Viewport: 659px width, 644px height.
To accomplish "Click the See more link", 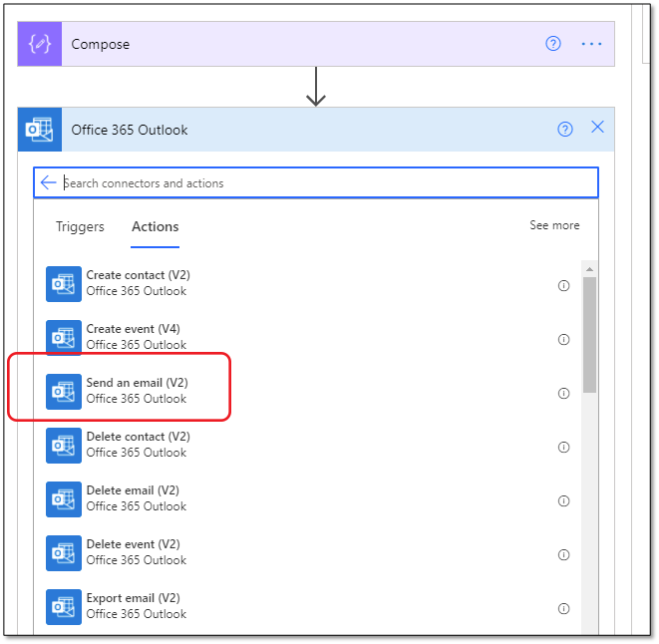I will (x=554, y=225).
